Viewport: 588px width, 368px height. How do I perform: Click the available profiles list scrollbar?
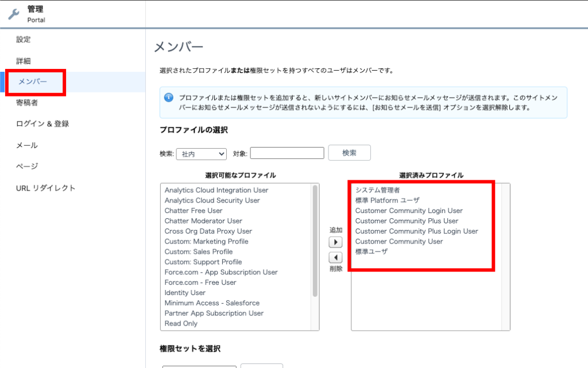(315, 241)
